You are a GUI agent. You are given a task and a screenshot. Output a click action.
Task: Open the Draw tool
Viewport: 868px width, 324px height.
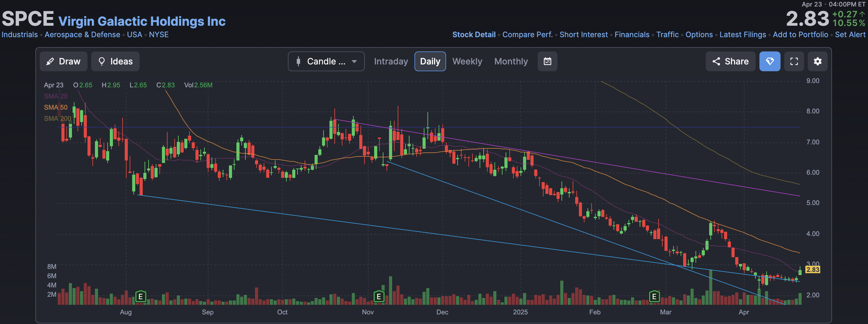pyautogui.click(x=63, y=61)
